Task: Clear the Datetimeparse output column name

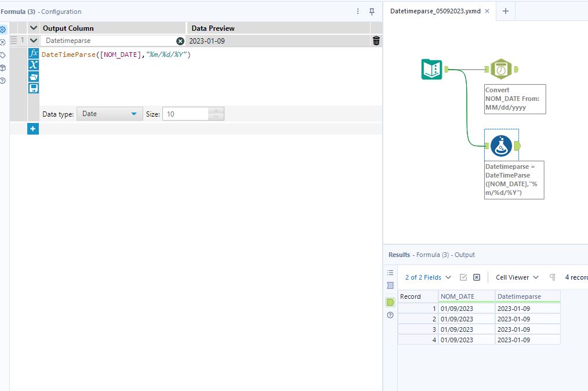Action: coord(180,41)
